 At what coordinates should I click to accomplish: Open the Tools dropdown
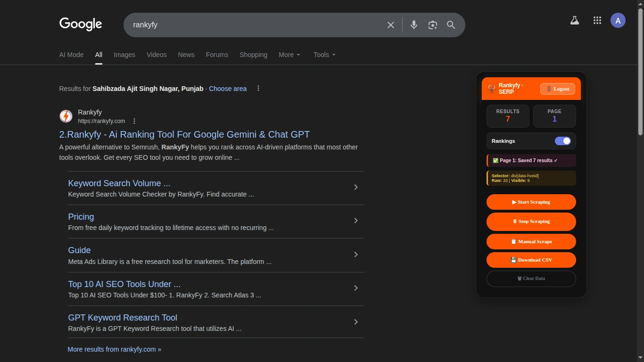[x=324, y=55]
